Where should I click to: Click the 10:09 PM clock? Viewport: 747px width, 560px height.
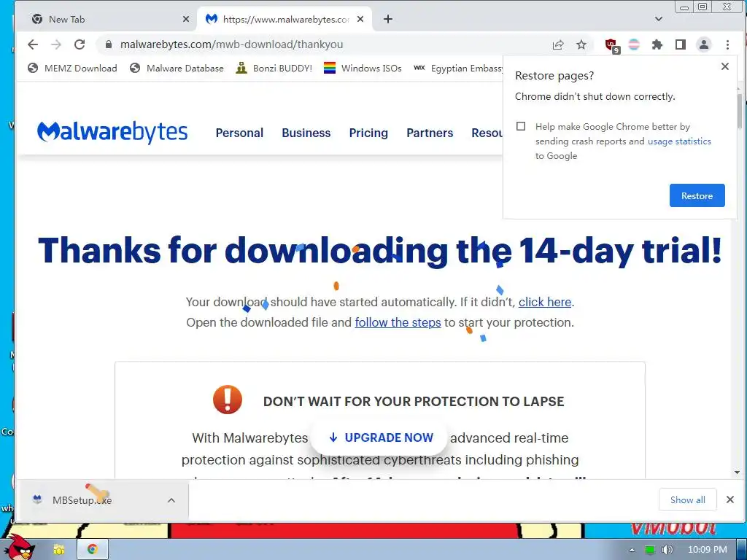point(708,550)
